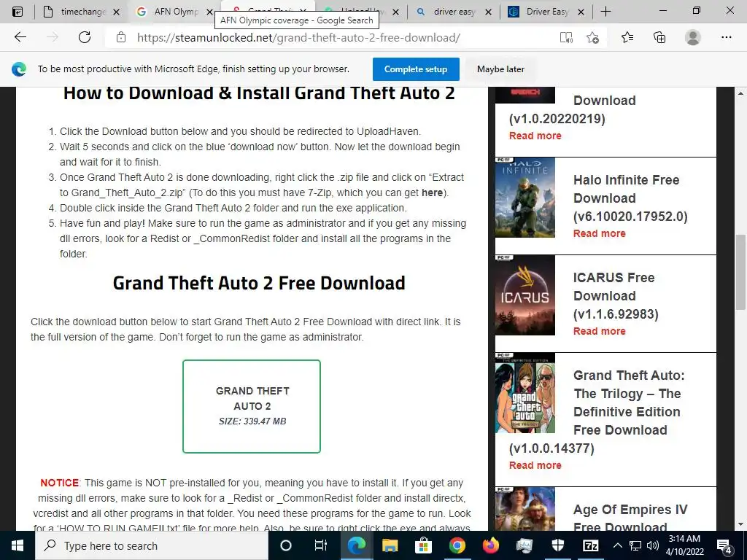Click Read more under v1.0.20220219 entry
Screen dimensions: 747x560
pos(535,136)
